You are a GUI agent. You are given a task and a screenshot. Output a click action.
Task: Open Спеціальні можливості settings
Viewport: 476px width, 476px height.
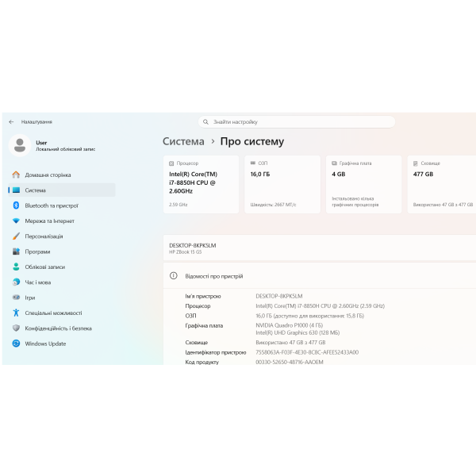[62, 313]
